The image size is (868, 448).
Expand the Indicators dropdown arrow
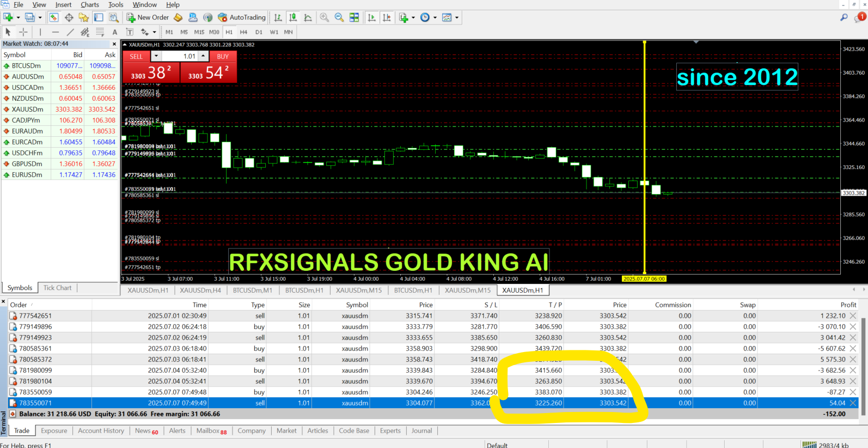413,17
